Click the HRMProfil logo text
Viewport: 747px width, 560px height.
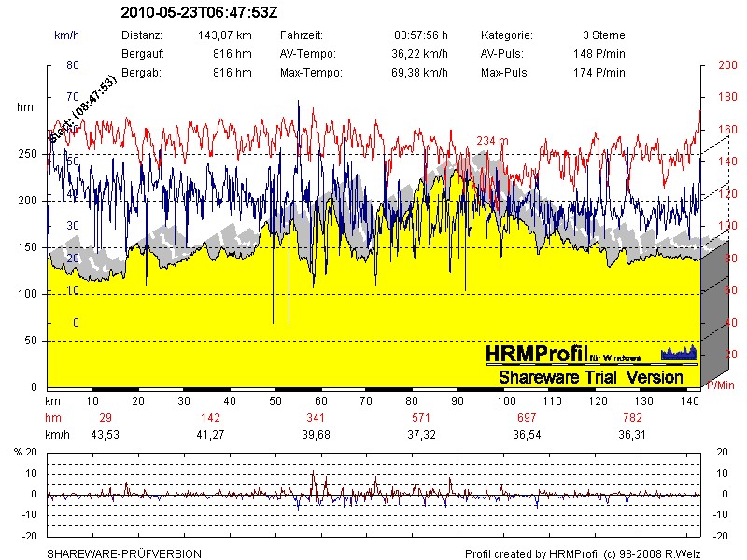536,354
